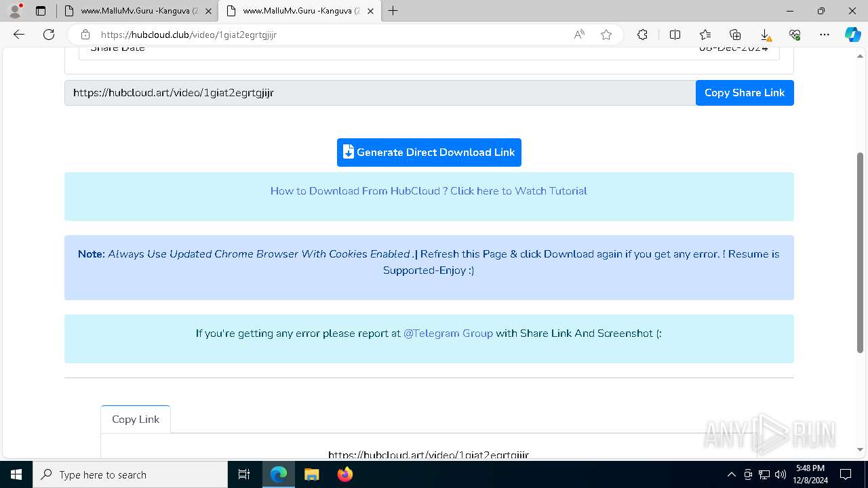Open the Downloads icon

tap(765, 35)
